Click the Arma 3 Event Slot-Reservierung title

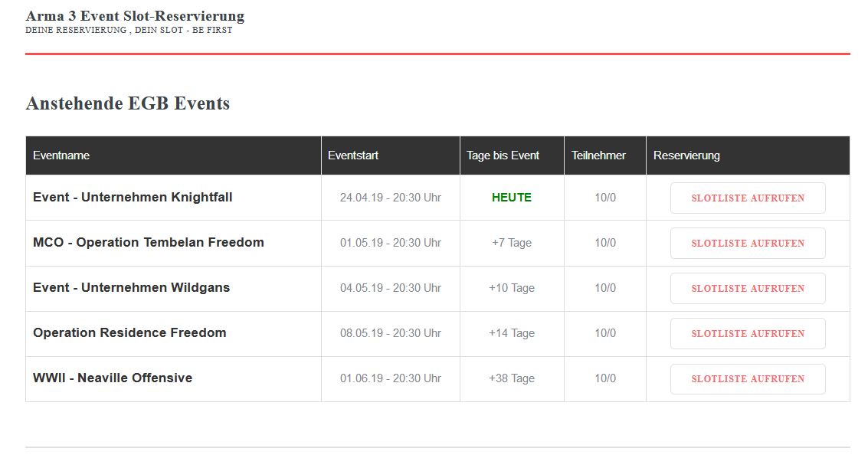pos(135,16)
